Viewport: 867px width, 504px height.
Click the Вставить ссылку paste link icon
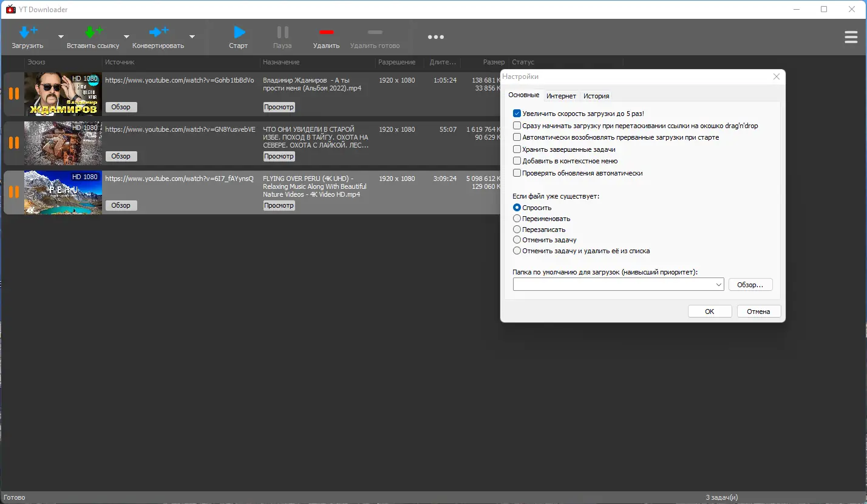93,32
